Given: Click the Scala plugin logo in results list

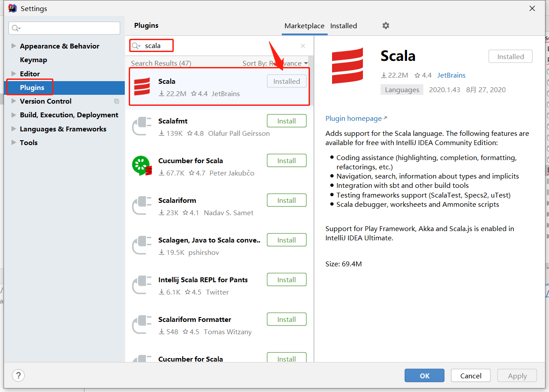Looking at the screenshot, I should 142,86.
